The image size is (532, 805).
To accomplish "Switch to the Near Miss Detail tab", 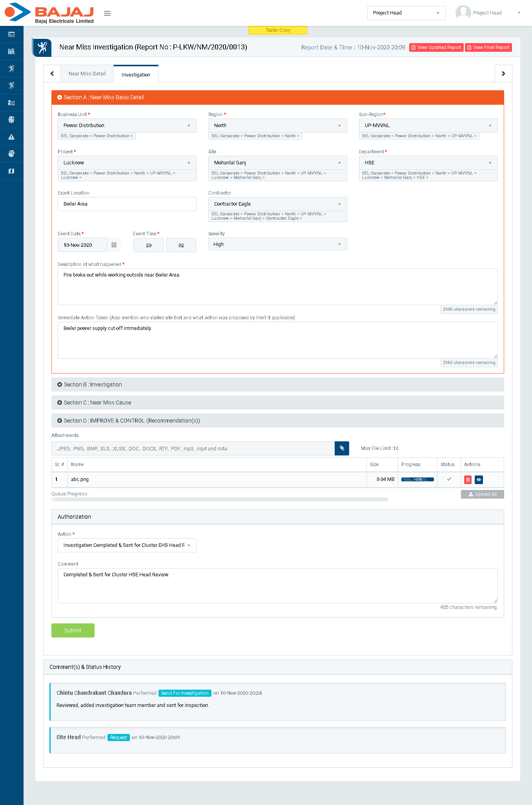I will [87, 74].
